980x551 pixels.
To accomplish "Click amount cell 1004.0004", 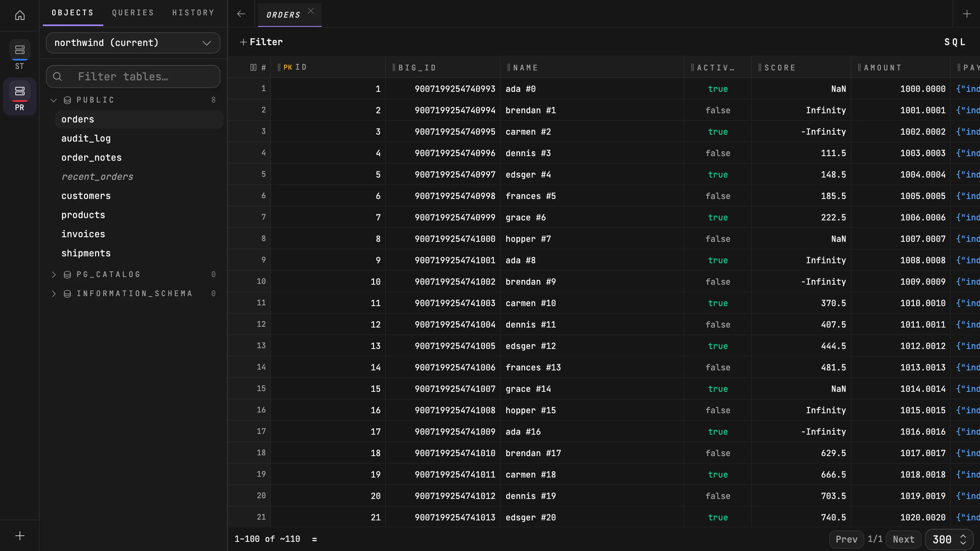I will (901, 174).
